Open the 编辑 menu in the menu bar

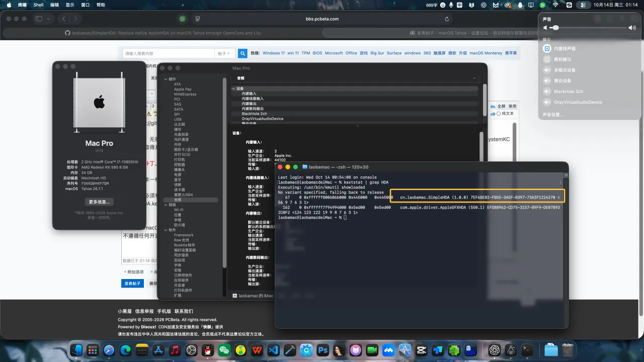click(54, 5)
